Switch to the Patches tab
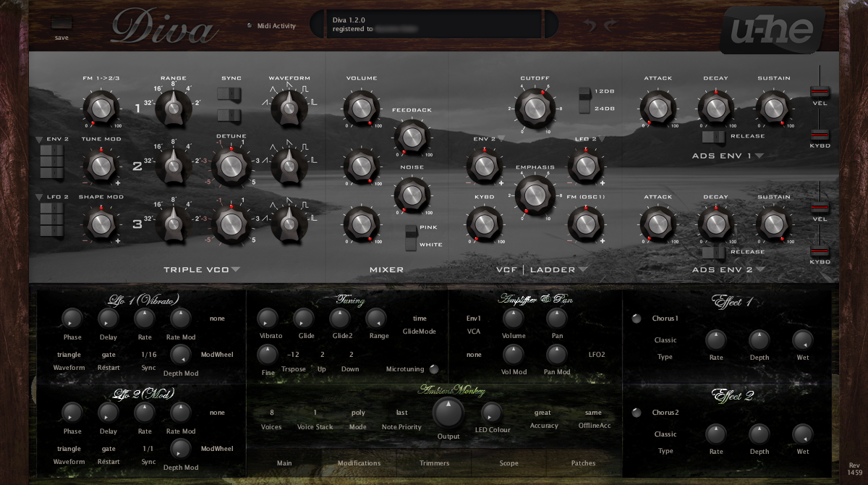This screenshot has width=868, height=485. [583, 463]
